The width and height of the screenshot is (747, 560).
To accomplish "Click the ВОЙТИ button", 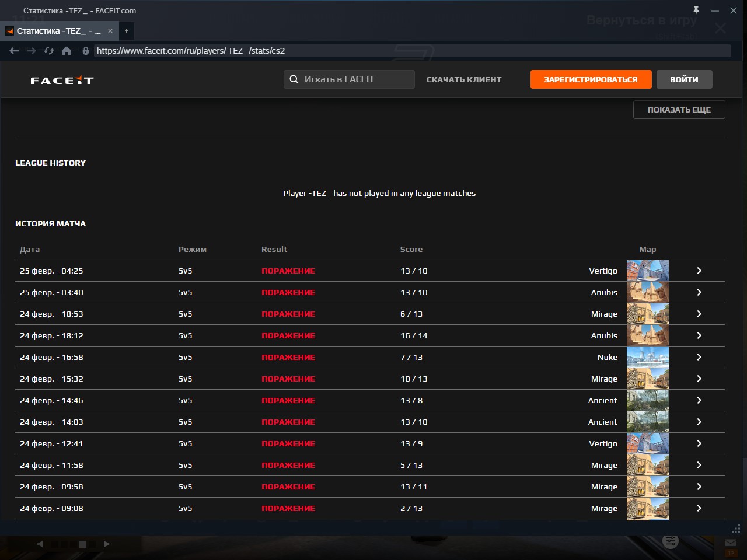I will pos(684,79).
